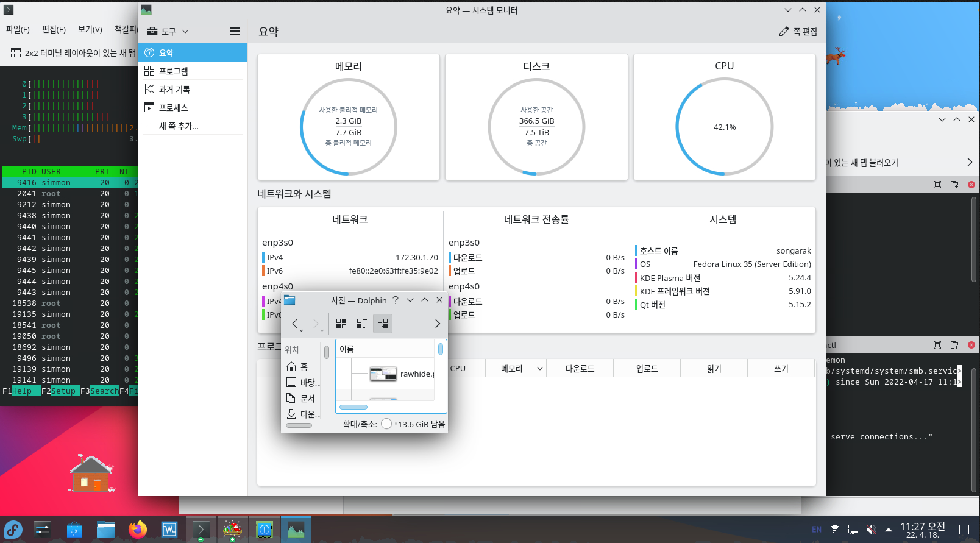Image resolution: width=980 pixels, height=543 pixels.
Task: Select the rawhide image thumbnail in Dolphin
Action: pos(383,374)
